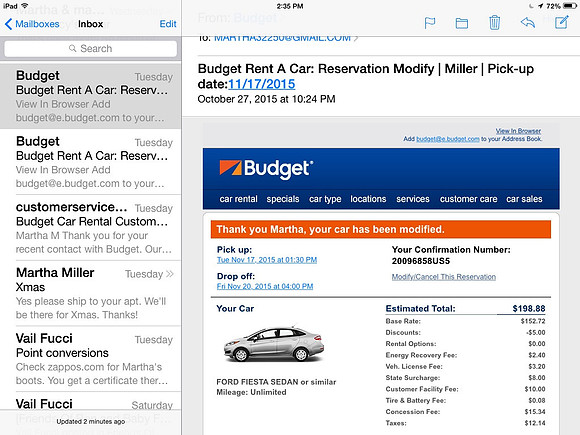Open the first Budget email in the list
Image resolution: width=580 pixels, height=435 pixels.
point(91,96)
